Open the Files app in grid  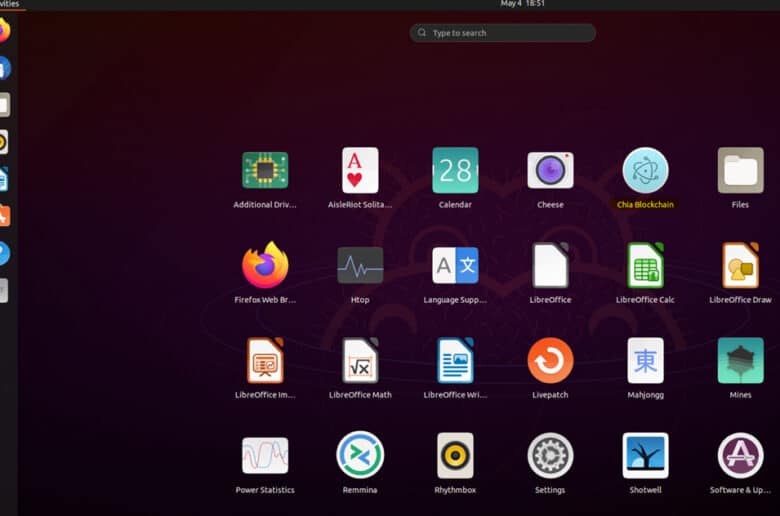point(740,171)
